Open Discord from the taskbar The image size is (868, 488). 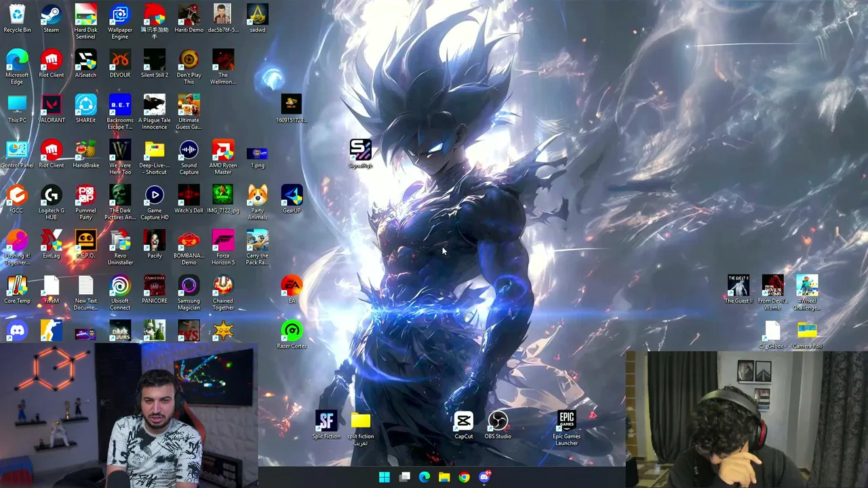pyautogui.click(x=484, y=477)
